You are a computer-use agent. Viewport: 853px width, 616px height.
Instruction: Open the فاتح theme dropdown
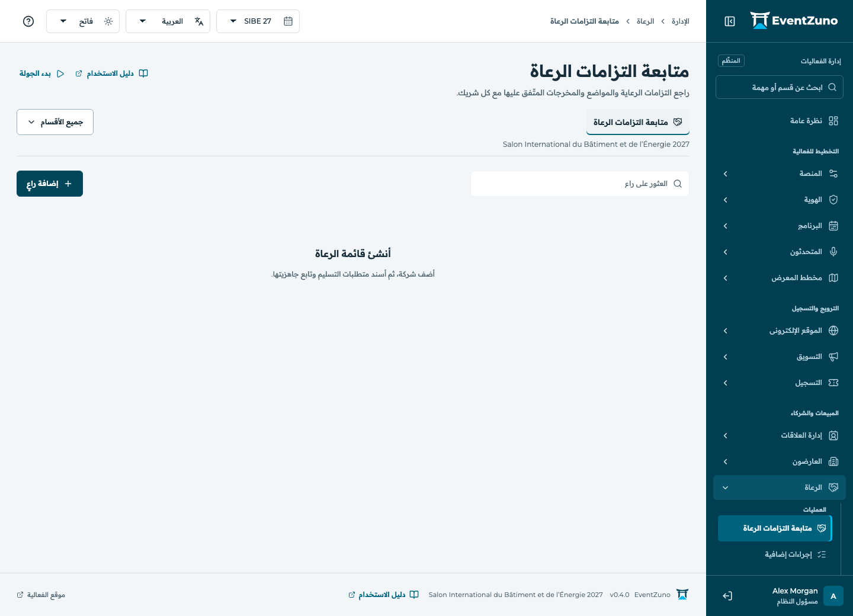[83, 21]
